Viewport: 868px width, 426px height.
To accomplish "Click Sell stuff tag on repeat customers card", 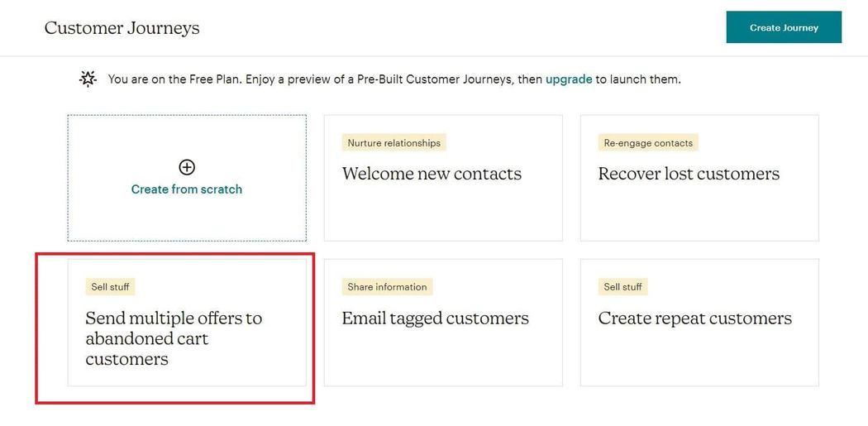I will click(x=622, y=287).
